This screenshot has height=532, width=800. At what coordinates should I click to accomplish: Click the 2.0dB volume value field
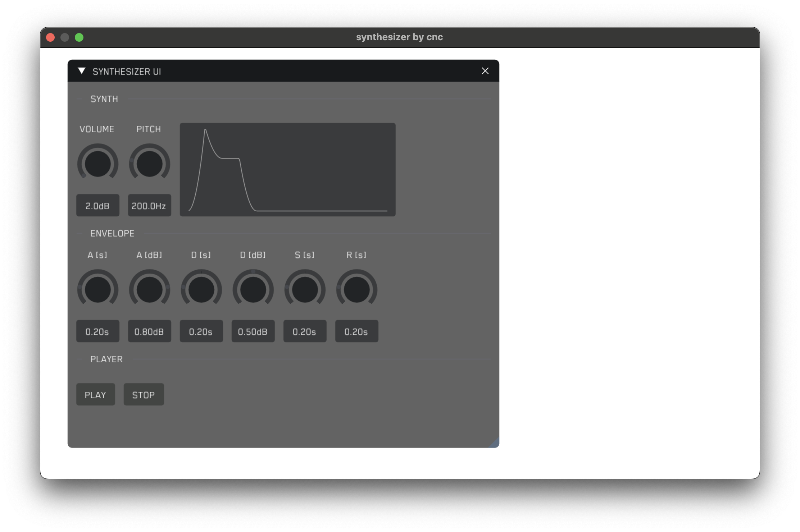(97, 206)
